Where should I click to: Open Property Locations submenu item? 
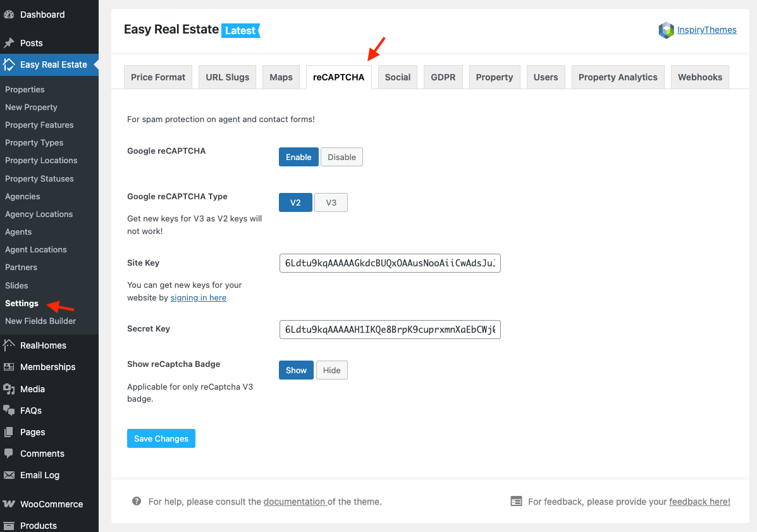click(41, 160)
